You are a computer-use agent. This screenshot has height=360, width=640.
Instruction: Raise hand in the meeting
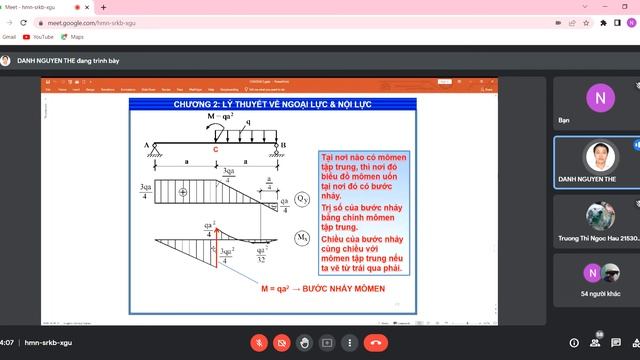coord(304,343)
